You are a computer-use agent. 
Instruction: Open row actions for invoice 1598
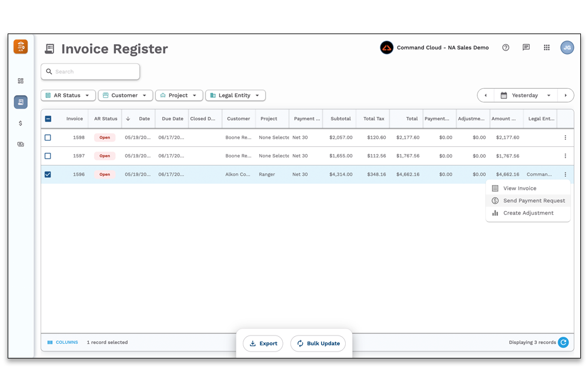coord(565,138)
